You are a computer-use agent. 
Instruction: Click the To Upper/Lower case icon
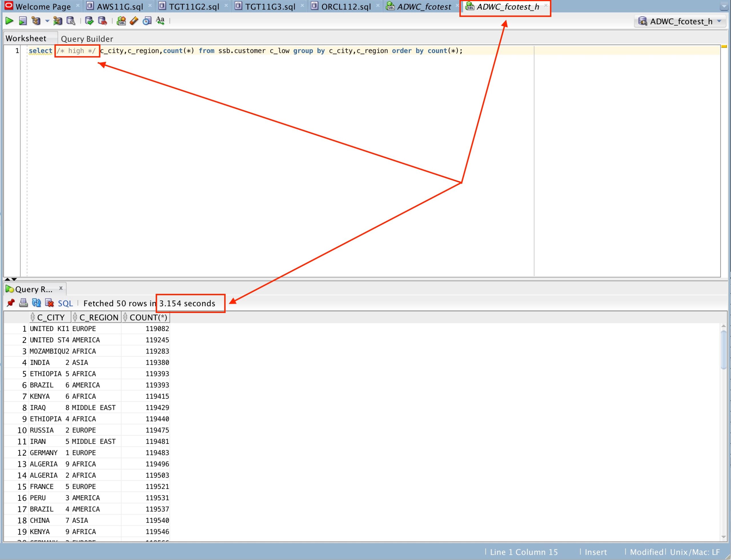[160, 21]
